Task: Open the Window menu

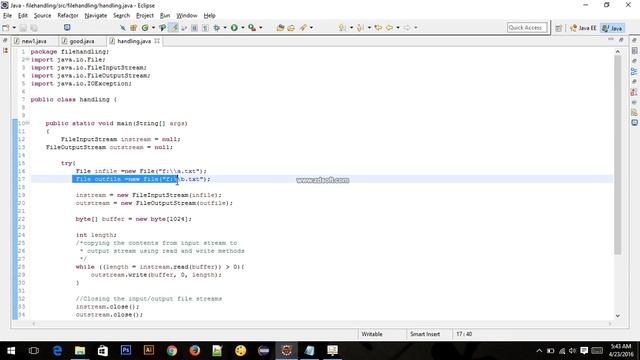Action: click(187, 16)
